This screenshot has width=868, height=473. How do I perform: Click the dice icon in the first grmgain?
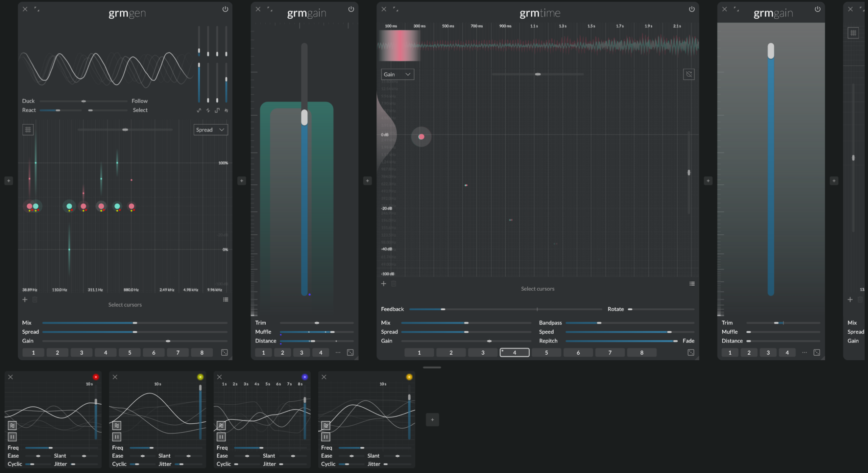[x=350, y=353]
